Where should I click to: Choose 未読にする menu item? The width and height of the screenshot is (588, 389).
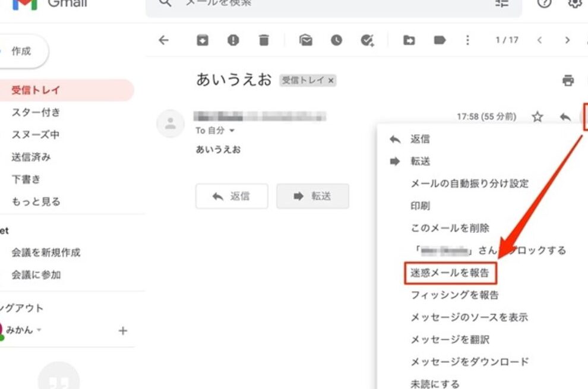[x=435, y=384]
